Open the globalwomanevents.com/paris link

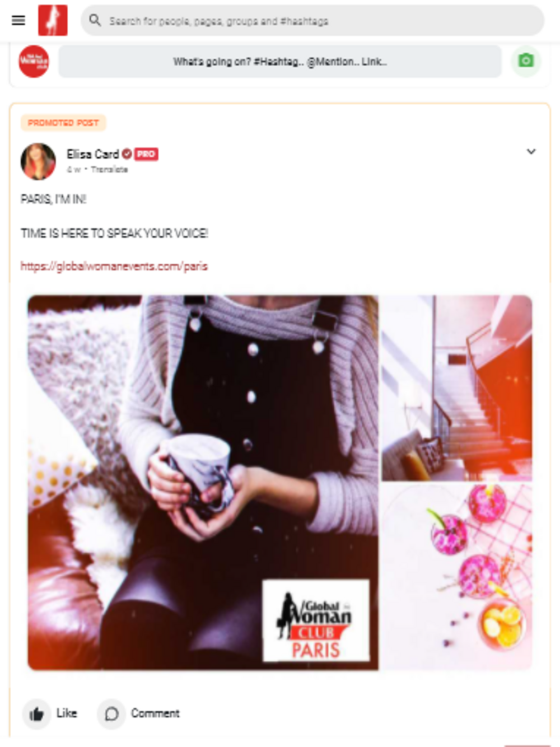[x=114, y=266]
